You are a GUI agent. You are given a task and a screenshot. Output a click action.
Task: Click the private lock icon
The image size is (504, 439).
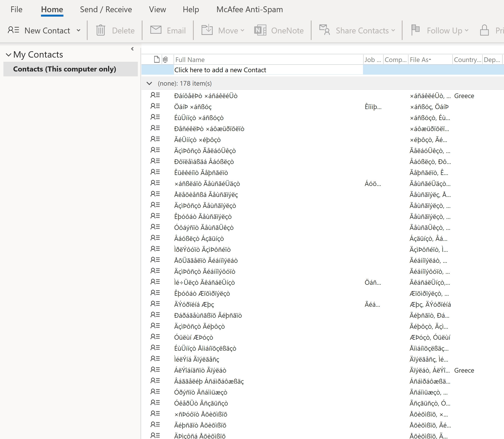pos(484,30)
